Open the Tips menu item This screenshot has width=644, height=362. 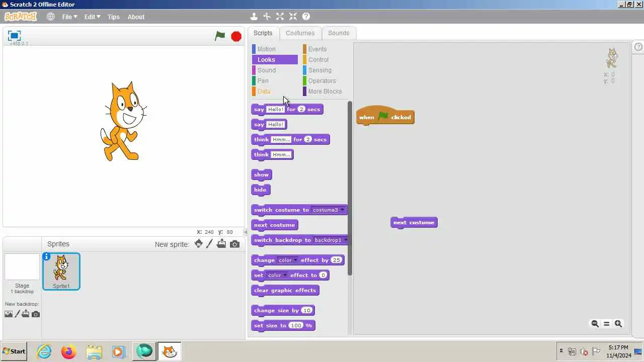point(114,17)
